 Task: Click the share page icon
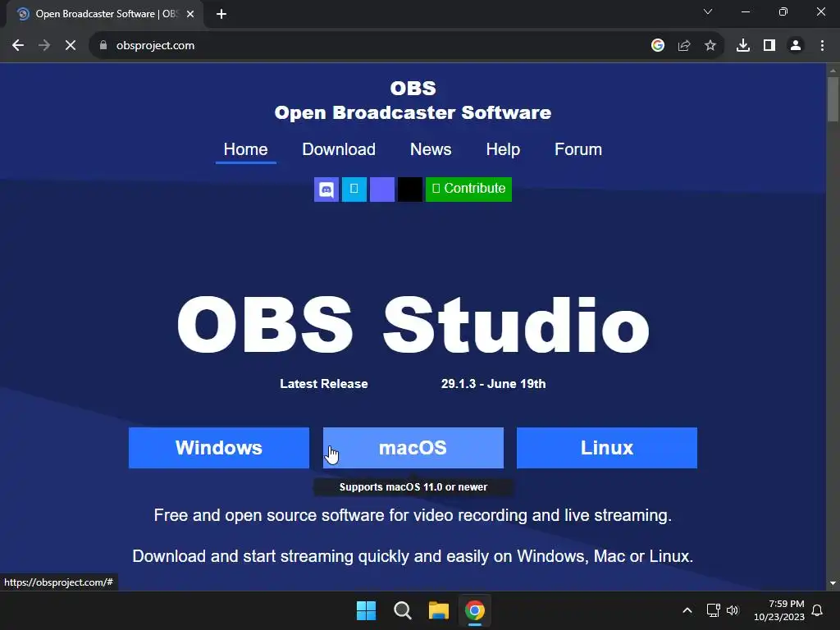tap(684, 46)
